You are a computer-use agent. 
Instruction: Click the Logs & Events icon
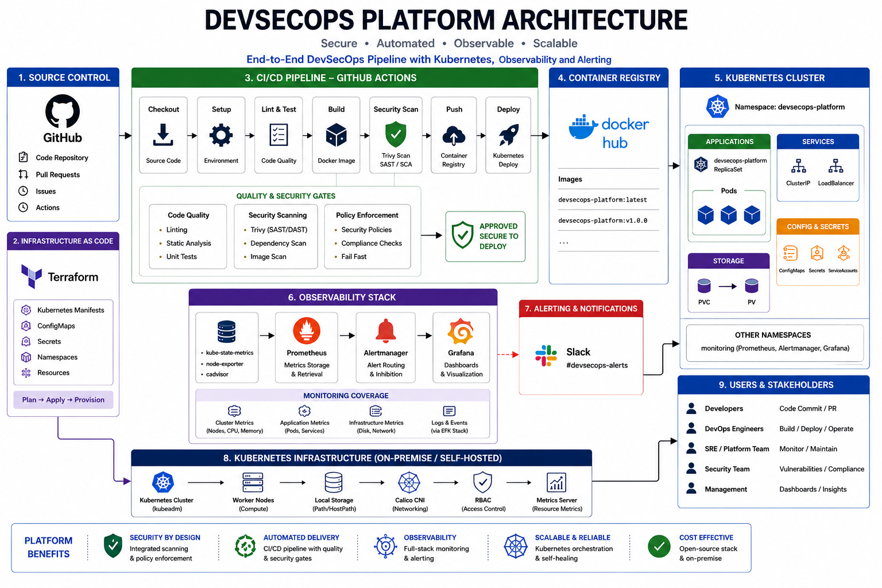(x=450, y=411)
